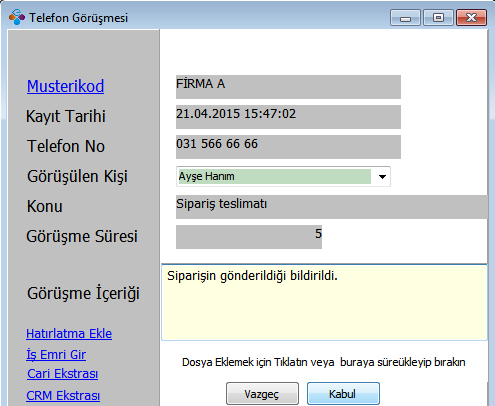Click the Kayıt Tarihi date field

tap(288, 117)
